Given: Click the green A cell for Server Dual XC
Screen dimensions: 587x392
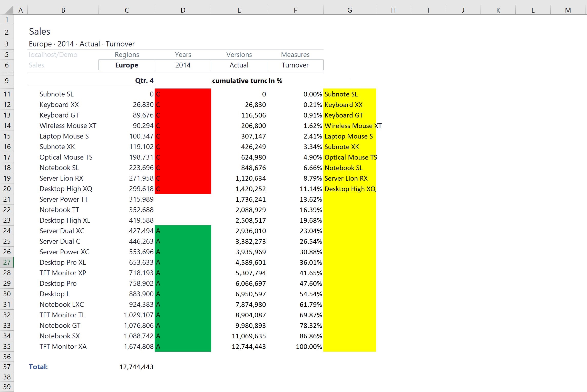Looking at the screenshot, I should coord(183,231).
